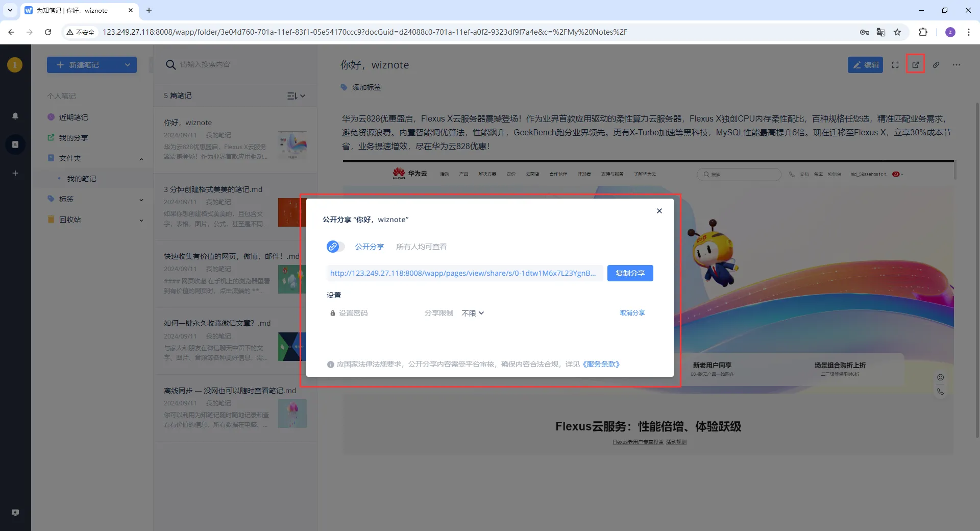Open the more options ellipsis menu
The height and width of the screenshot is (531, 980).
click(x=957, y=65)
